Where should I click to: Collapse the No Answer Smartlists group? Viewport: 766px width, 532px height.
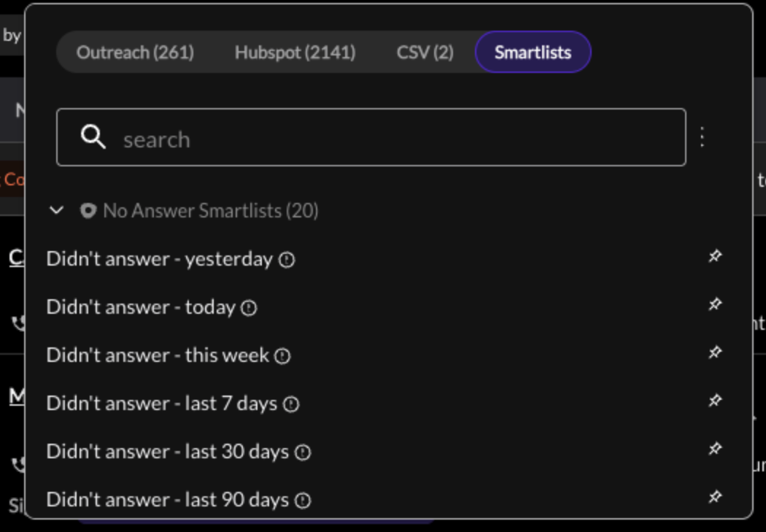pyautogui.click(x=57, y=211)
